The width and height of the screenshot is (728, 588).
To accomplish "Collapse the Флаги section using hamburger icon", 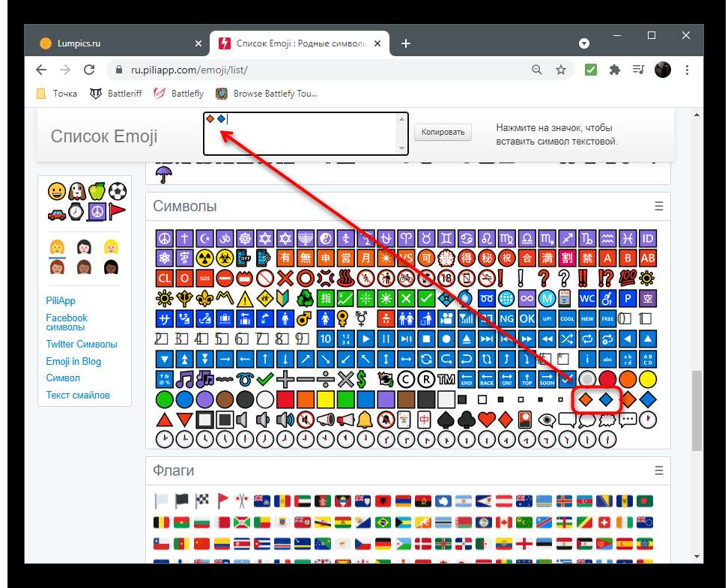I will coord(658,470).
